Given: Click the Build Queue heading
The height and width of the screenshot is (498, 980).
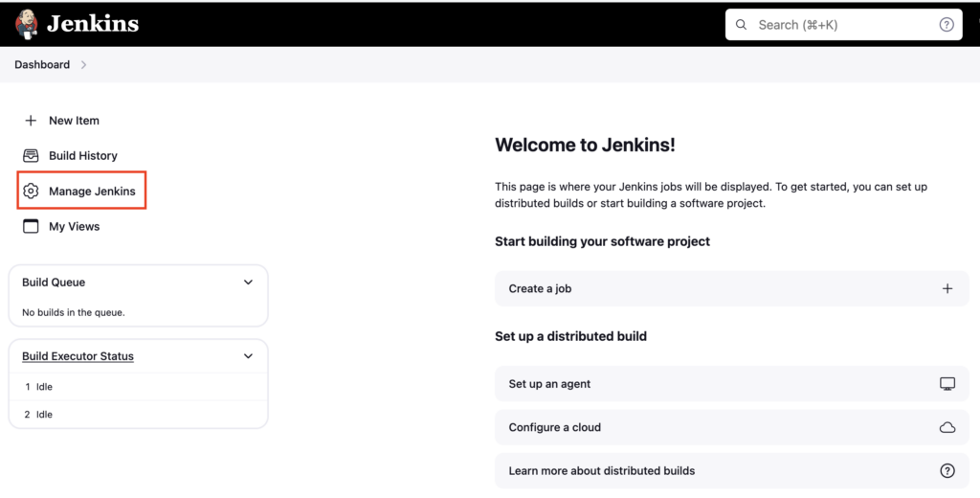Looking at the screenshot, I should pos(54,283).
